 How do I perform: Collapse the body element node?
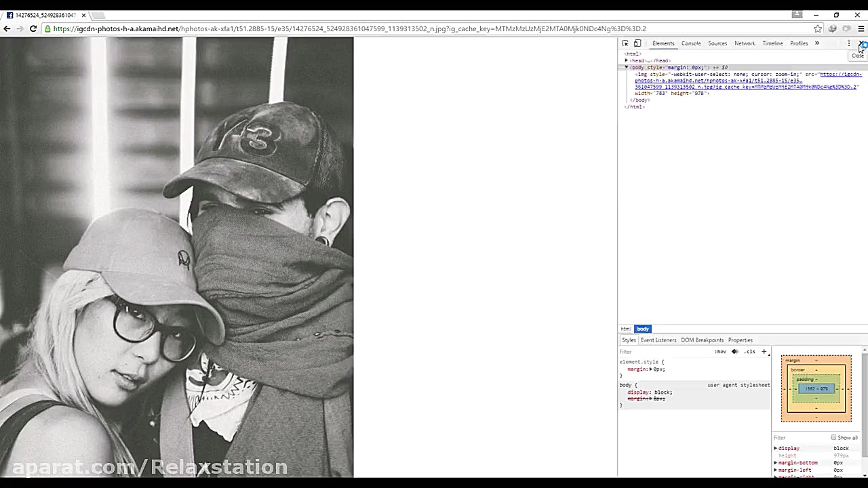pos(627,67)
